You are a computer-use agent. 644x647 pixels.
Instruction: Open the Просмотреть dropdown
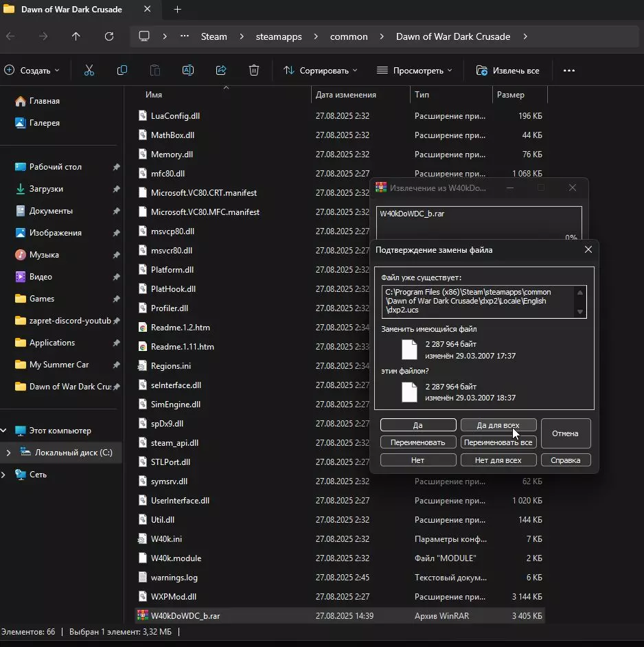pyautogui.click(x=415, y=70)
